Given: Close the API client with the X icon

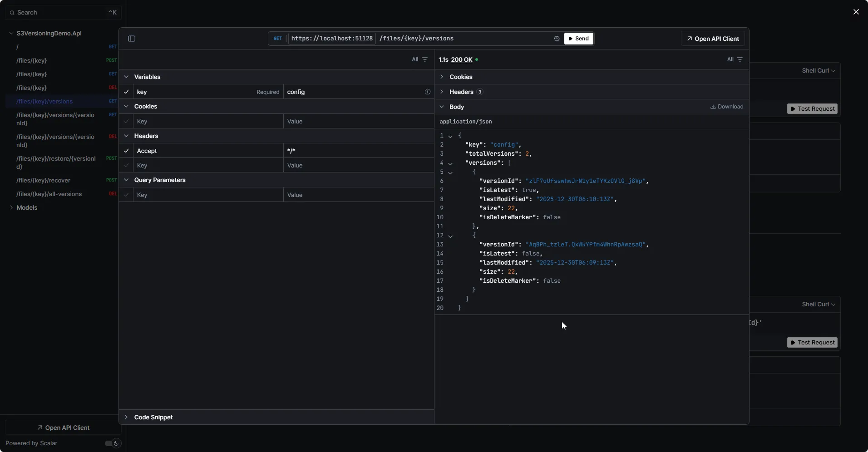Looking at the screenshot, I should (x=856, y=12).
